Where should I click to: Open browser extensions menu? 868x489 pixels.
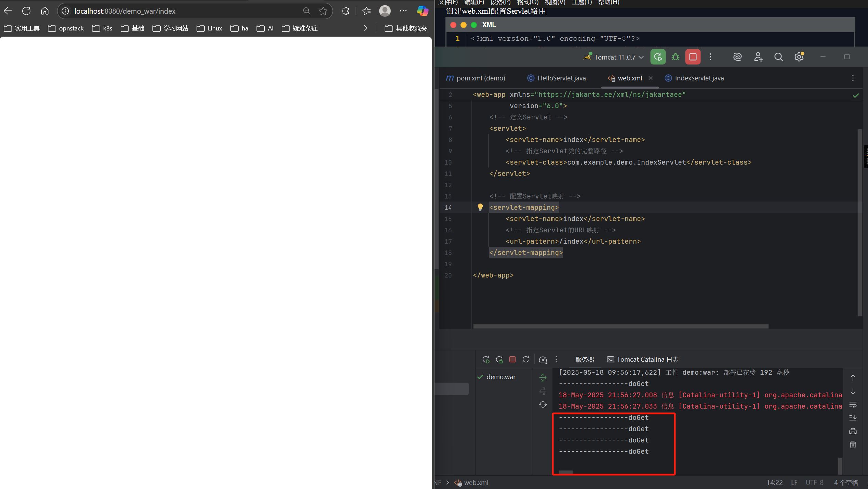345,11
